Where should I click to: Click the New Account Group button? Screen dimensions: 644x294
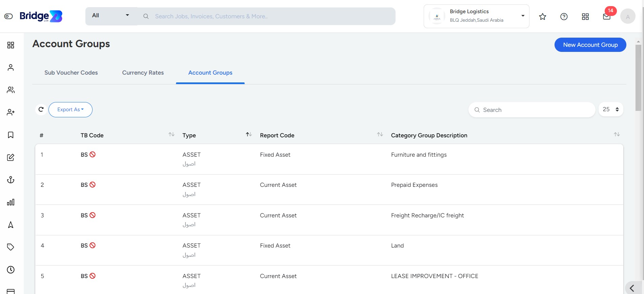(x=590, y=45)
